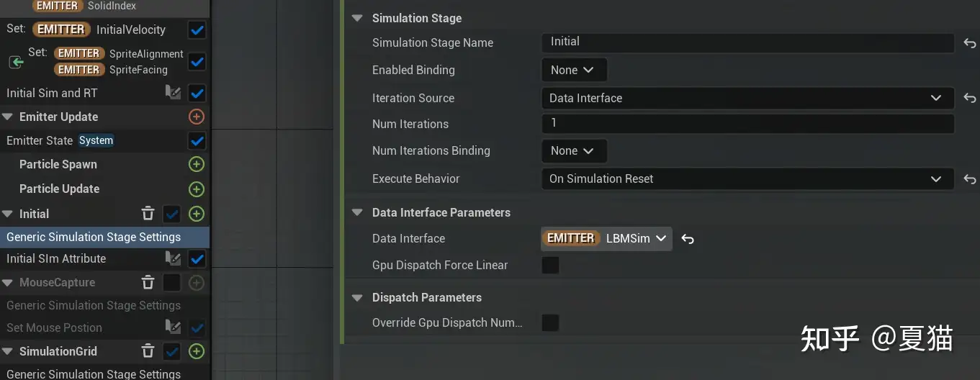
Task: Click the add button beside Emitter Update
Action: tap(196, 117)
